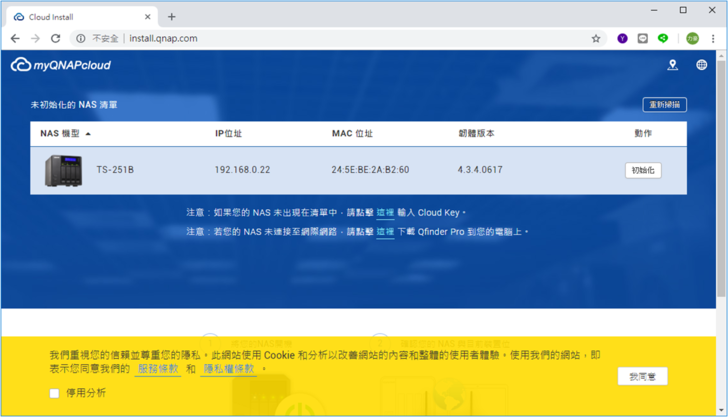Click the firmware version column header
This screenshot has width=728, height=417.
476,134
